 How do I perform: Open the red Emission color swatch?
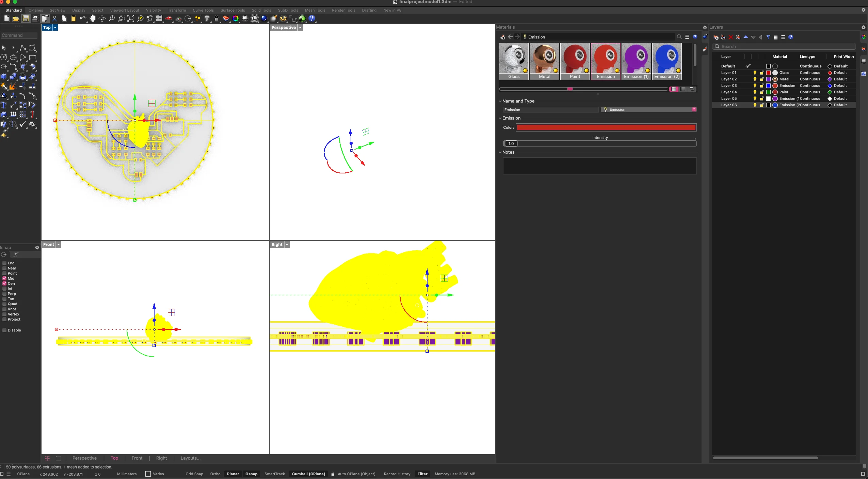[x=606, y=127]
